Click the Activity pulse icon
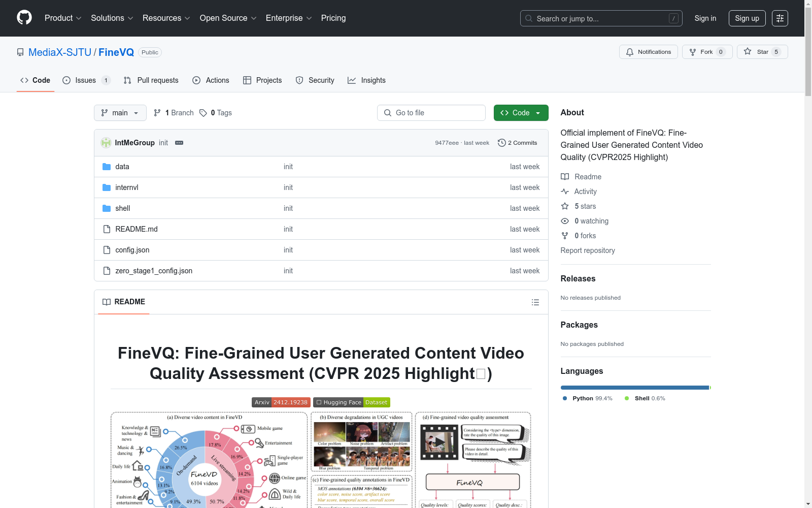The image size is (812, 508). pos(565,192)
